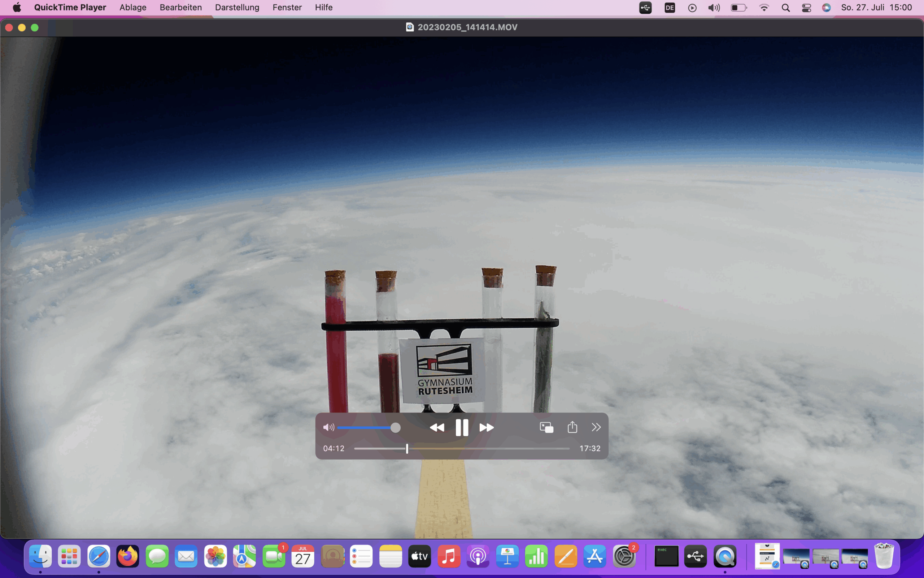924x578 pixels.
Task: Open FaceTime from the Dock
Action: 274,556
